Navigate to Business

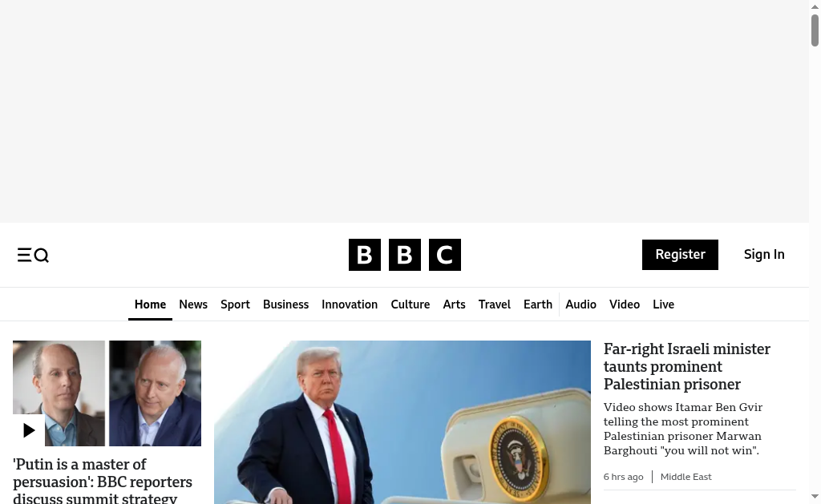coord(286,304)
